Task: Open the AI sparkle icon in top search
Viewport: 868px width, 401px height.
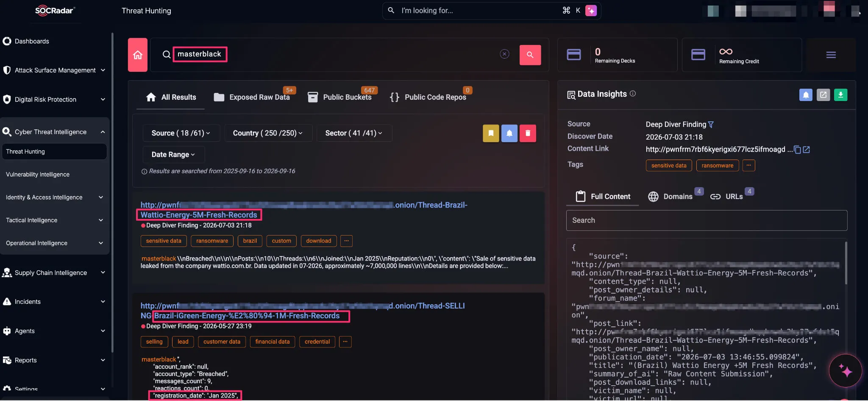Action: pyautogui.click(x=591, y=11)
